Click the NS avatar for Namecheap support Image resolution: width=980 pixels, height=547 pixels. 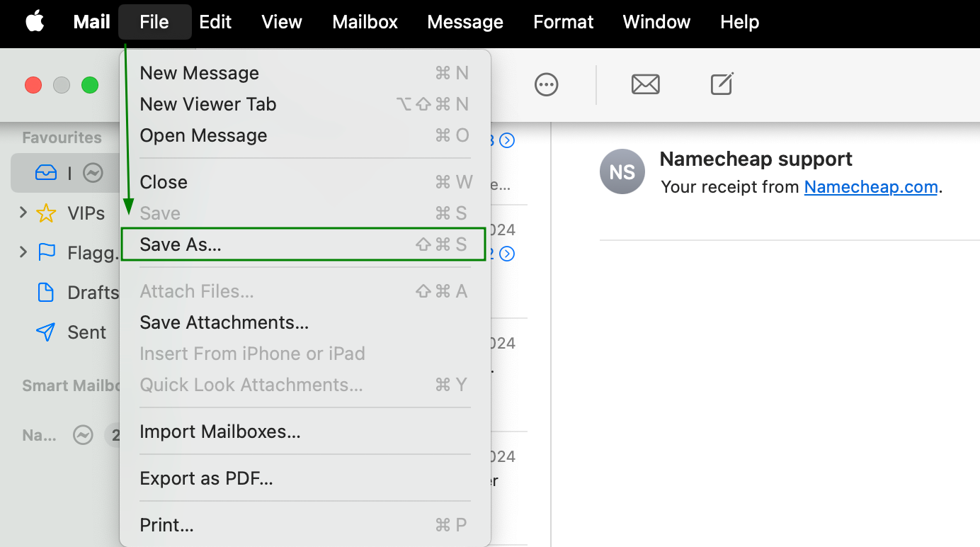[622, 171]
